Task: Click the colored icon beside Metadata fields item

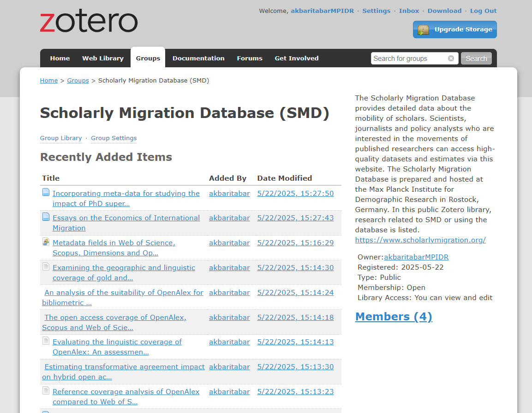Action: click(46, 242)
